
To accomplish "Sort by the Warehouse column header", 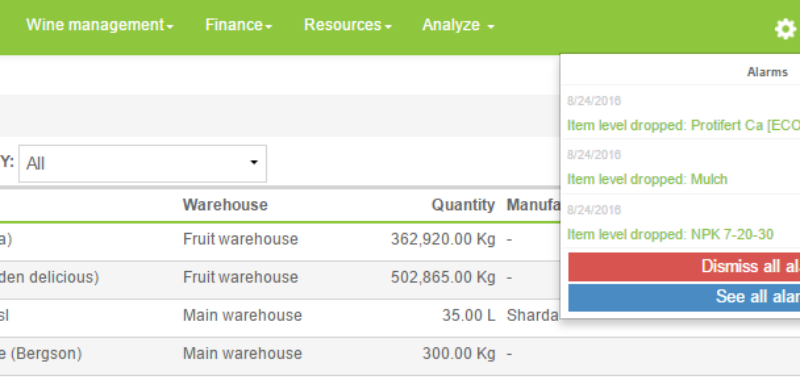I will [x=225, y=205].
